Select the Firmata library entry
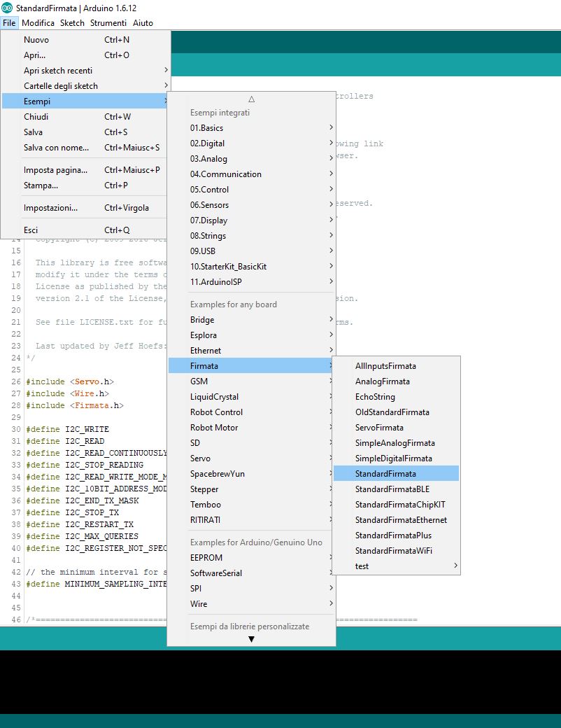The width and height of the screenshot is (561, 728). (x=252, y=366)
